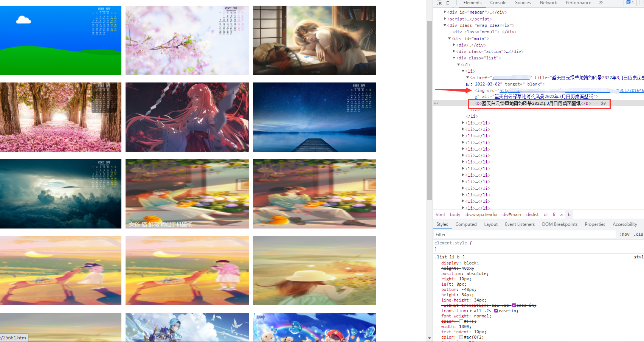Open the pink flower tree path wallpaper
Image resolution: width=644 pixels, height=342 pixels.
click(61, 117)
